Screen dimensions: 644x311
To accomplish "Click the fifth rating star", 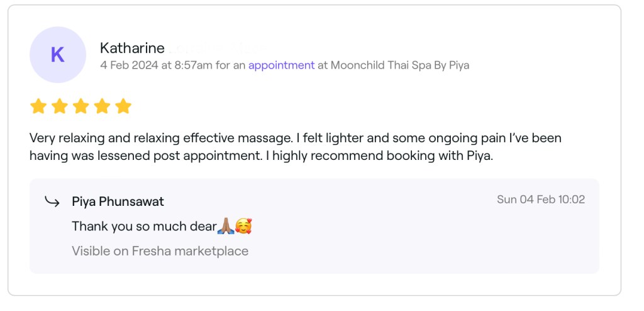I will pyautogui.click(x=123, y=106).
